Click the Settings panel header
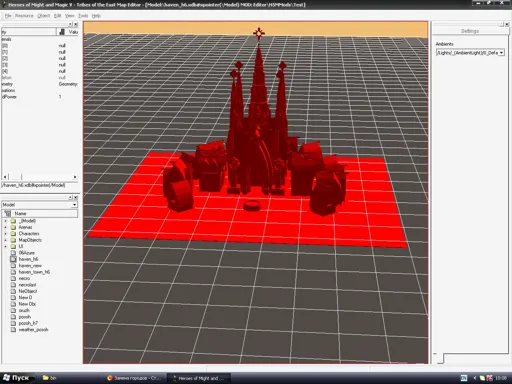Image resolution: width=512 pixels, height=384 pixels. [470, 31]
